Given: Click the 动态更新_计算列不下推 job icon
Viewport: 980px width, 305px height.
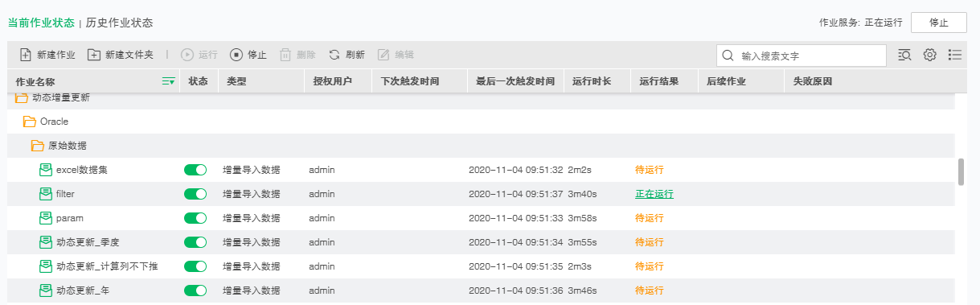Looking at the screenshot, I should [47, 266].
